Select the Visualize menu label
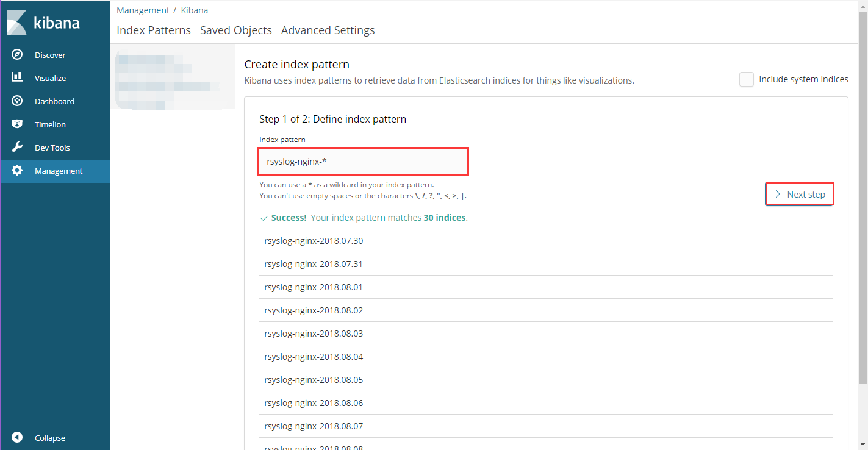Image resolution: width=868 pixels, height=450 pixels. coord(50,78)
